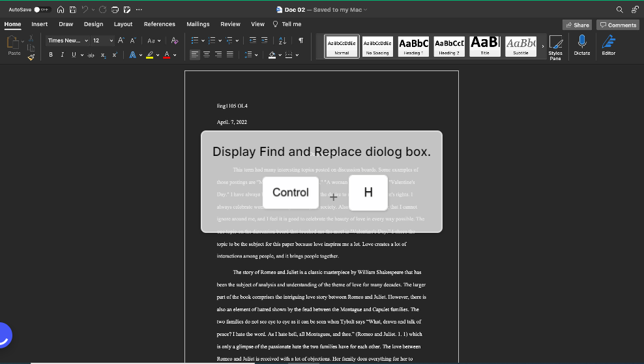Toggle Italic formatting
The width and height of the screenshot is (644, 364).
62,55
